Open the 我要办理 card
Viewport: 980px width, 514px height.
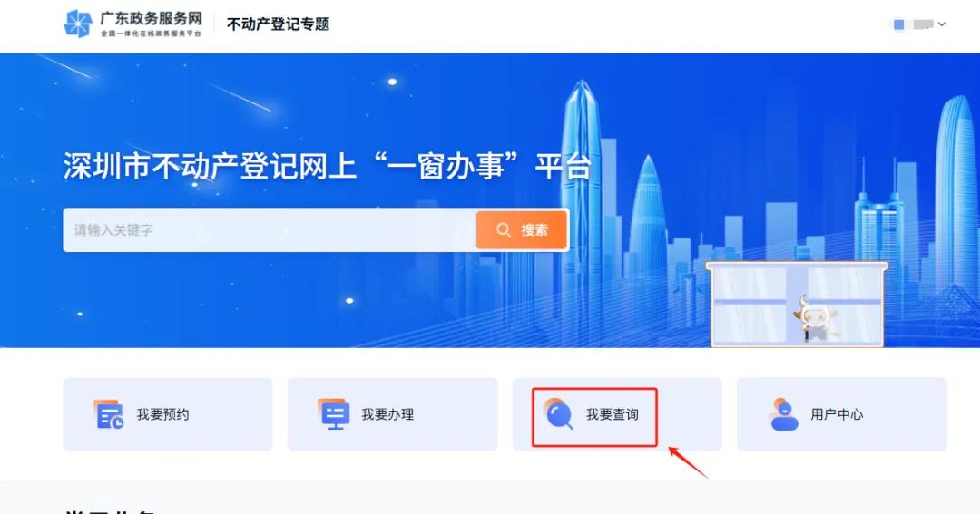click(x=393, y=414)
